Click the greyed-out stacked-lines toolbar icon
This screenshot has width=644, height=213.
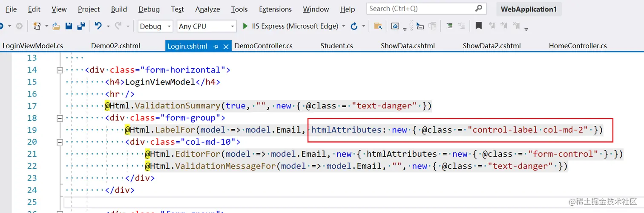click(432, 26)
